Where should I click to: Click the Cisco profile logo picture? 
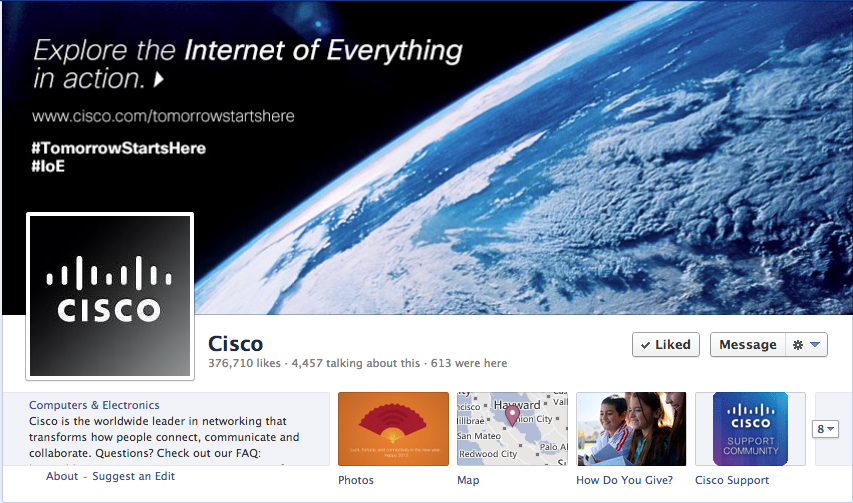(x=110, y=296)
